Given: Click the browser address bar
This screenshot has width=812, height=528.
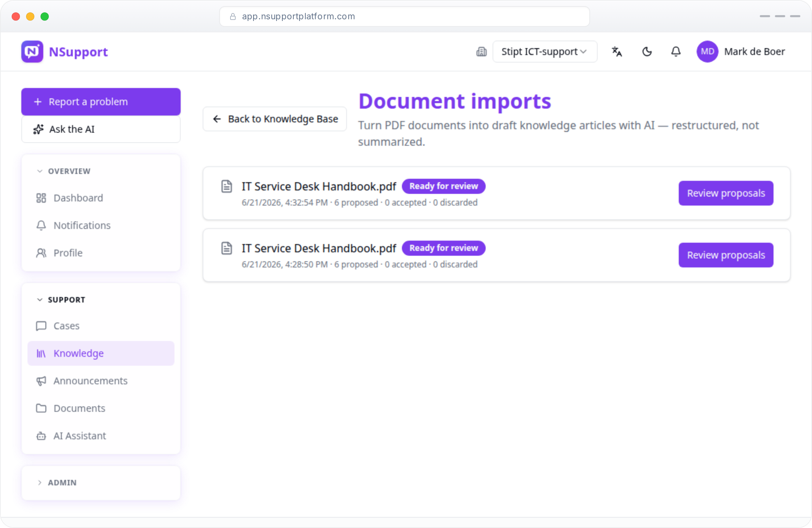Looking at the screenshot, I should tap(405, 16).
